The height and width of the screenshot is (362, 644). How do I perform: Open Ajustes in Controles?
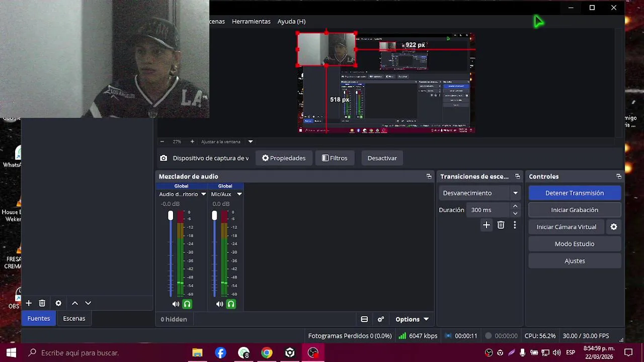tap(575, 261)
